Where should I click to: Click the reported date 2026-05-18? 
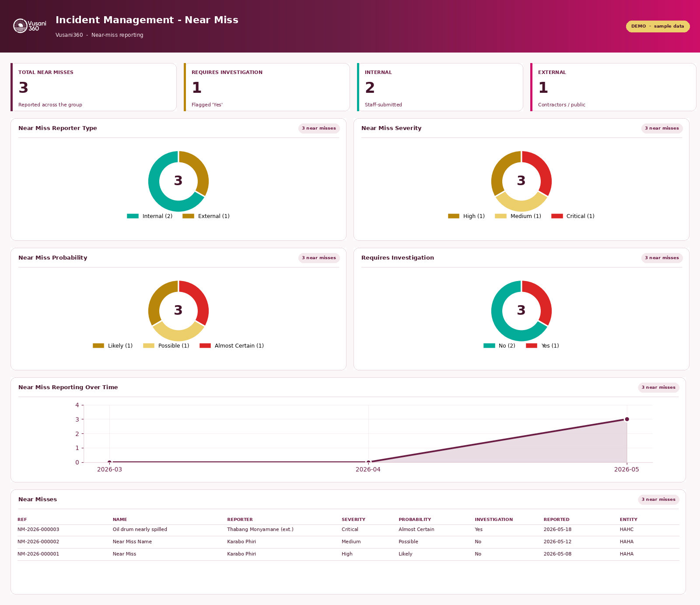(557, 530)
